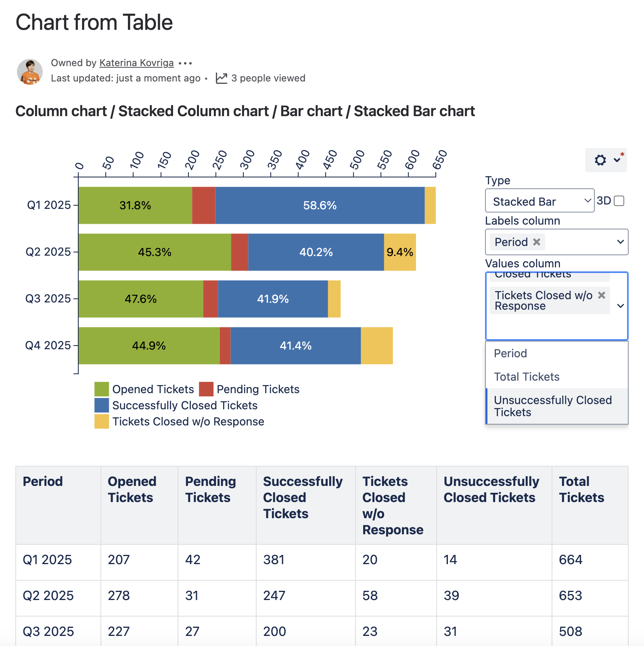644x646 pixels.
Task: Choose Total Tickets option in dropdown
Action: 527,377
